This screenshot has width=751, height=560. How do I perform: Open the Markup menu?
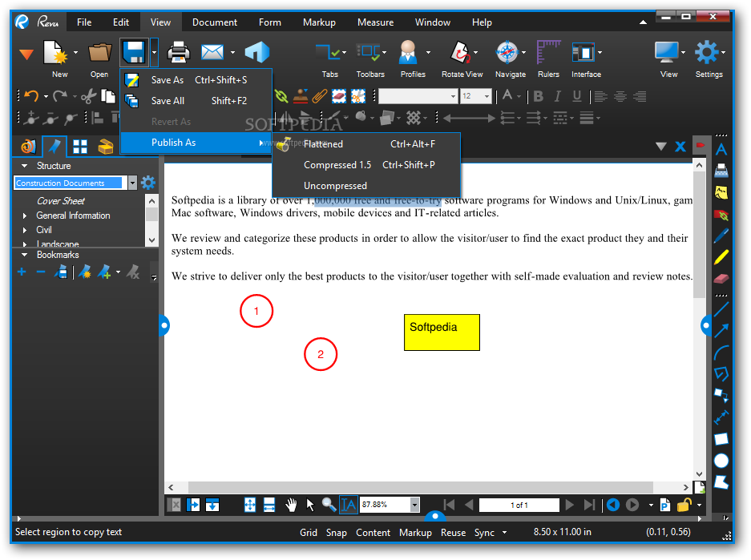319,22
